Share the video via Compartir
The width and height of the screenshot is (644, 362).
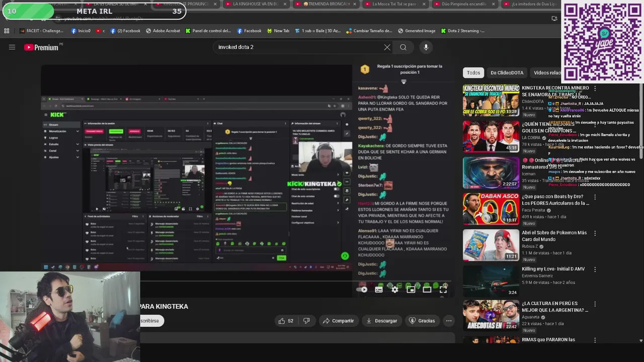click(x=338, y=321)
